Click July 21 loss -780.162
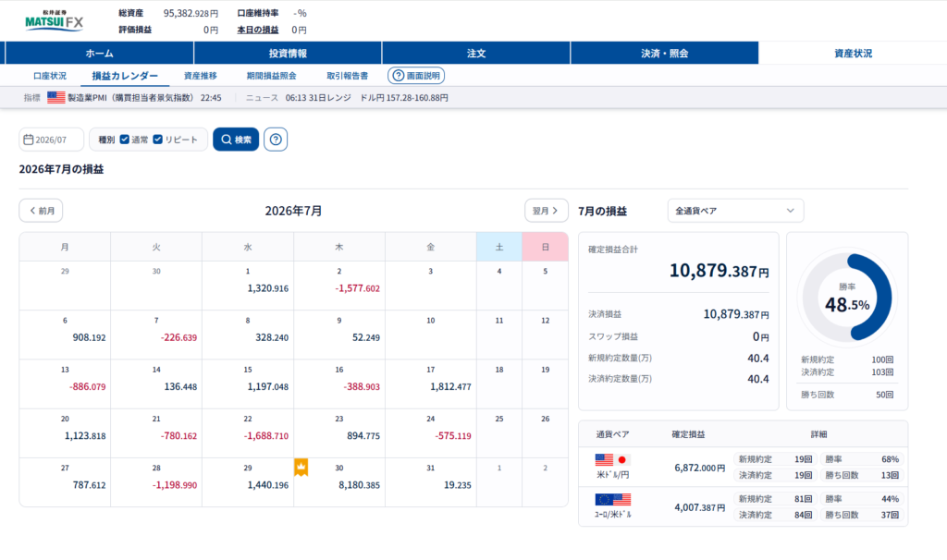 [x=178, y=435]
